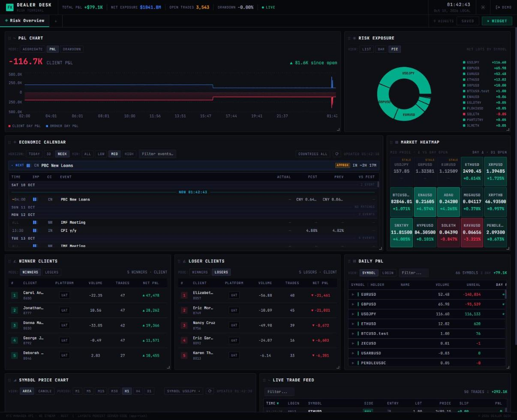
Task: Click the Risk Exposure resize corner icon
Action: point(508,129)
